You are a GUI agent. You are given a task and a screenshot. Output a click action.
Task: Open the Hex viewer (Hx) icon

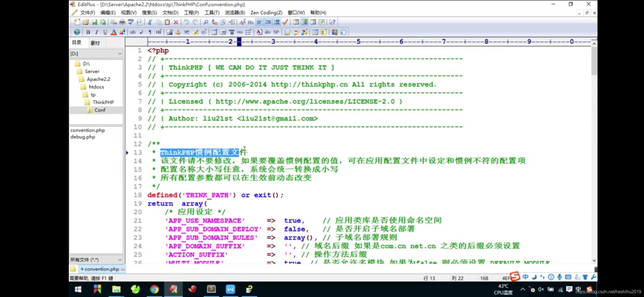[250, 22]
